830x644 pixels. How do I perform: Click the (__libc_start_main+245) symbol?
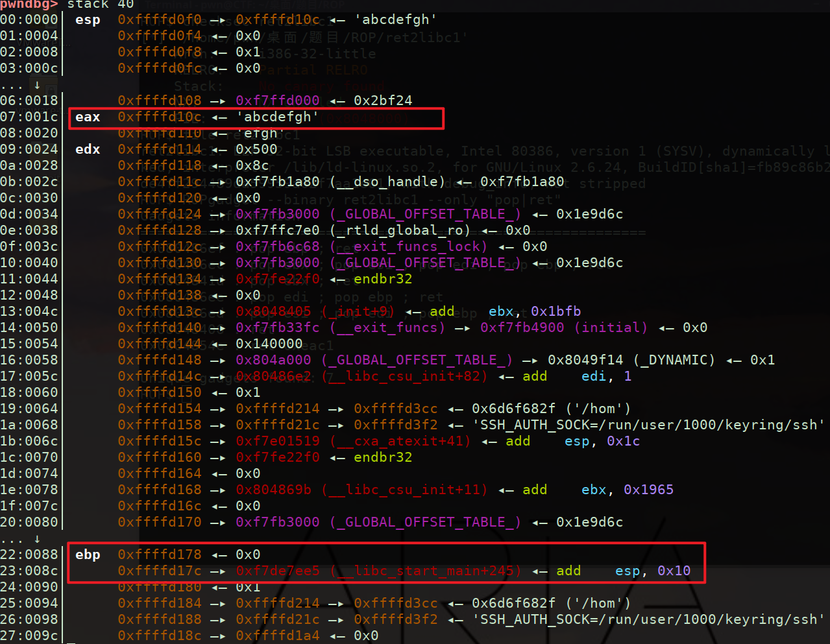426,571
